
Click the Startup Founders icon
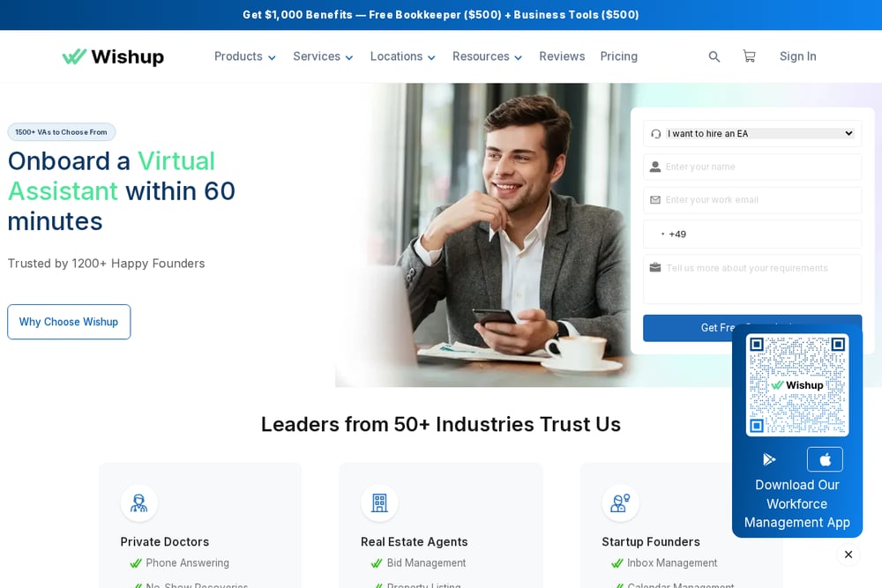[620, 502]
